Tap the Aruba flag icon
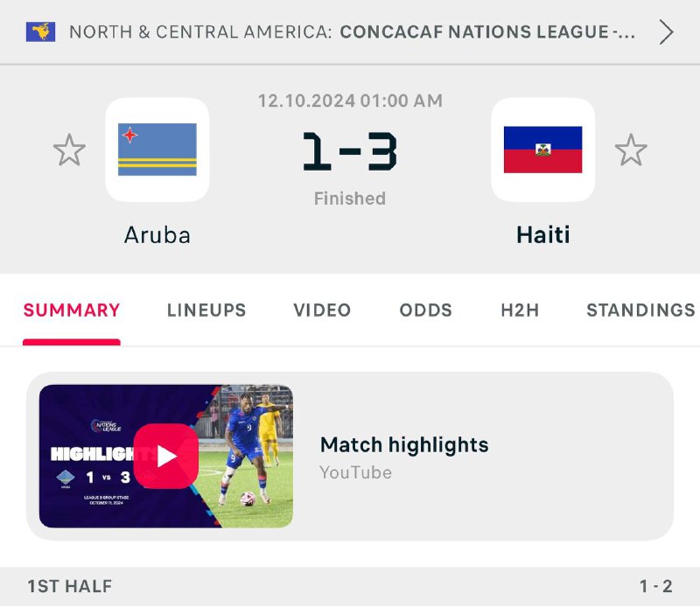This screenshot has width=700, height=607. tap(157, 150)
